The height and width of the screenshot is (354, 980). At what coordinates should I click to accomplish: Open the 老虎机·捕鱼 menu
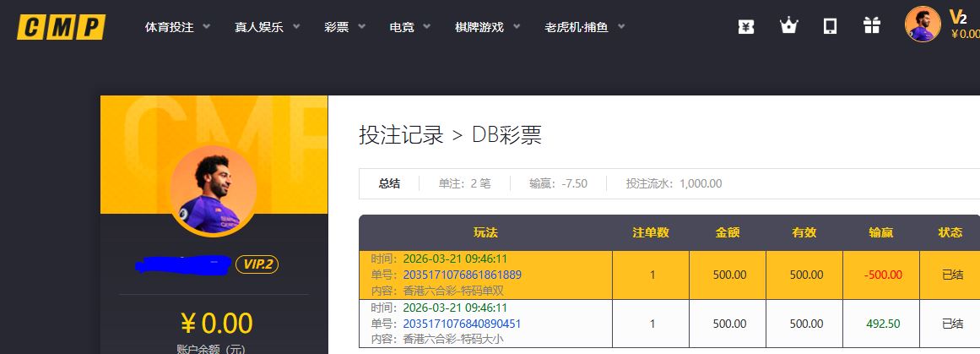tap(584, 27)
